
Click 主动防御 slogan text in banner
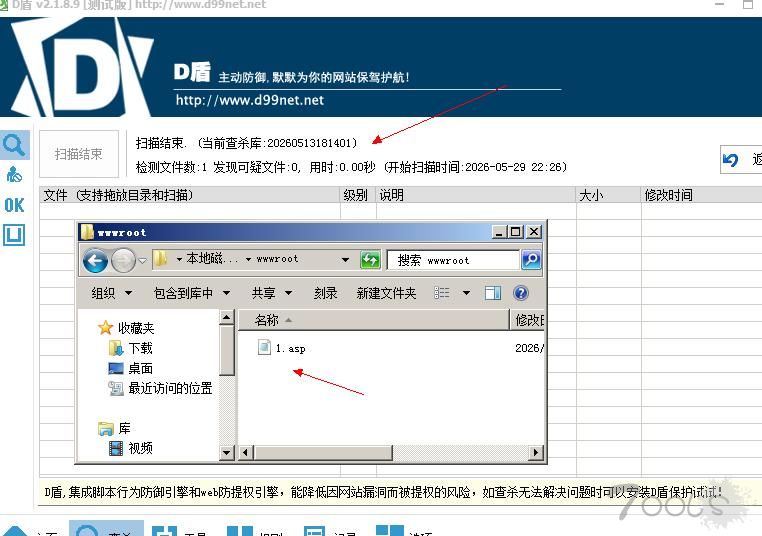click(x=314, y=77)
